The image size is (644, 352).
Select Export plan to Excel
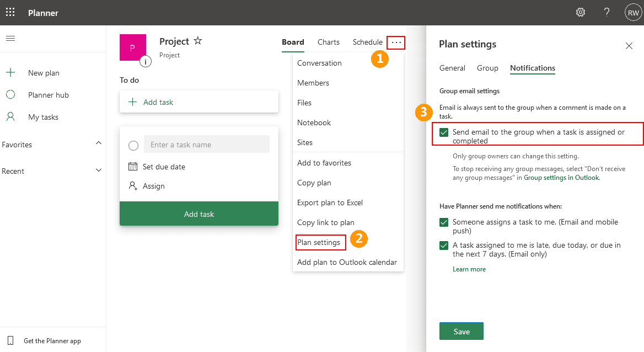coord(330,202)
